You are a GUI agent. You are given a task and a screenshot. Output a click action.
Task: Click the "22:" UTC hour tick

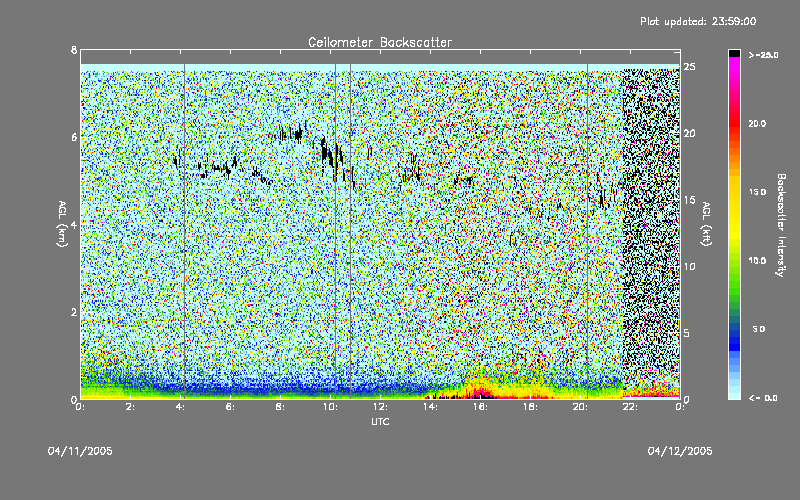(x=630, y=407)
